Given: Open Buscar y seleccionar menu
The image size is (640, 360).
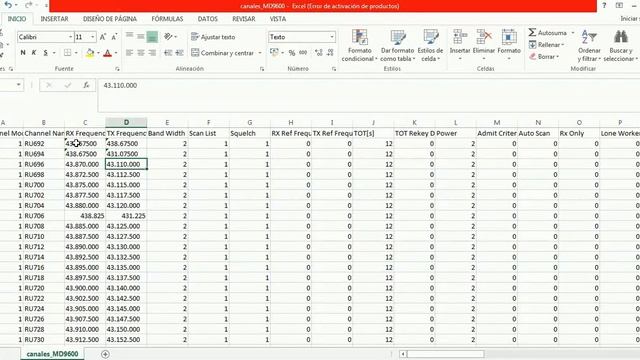Looking at the screenshot, I should click(620, 45).
